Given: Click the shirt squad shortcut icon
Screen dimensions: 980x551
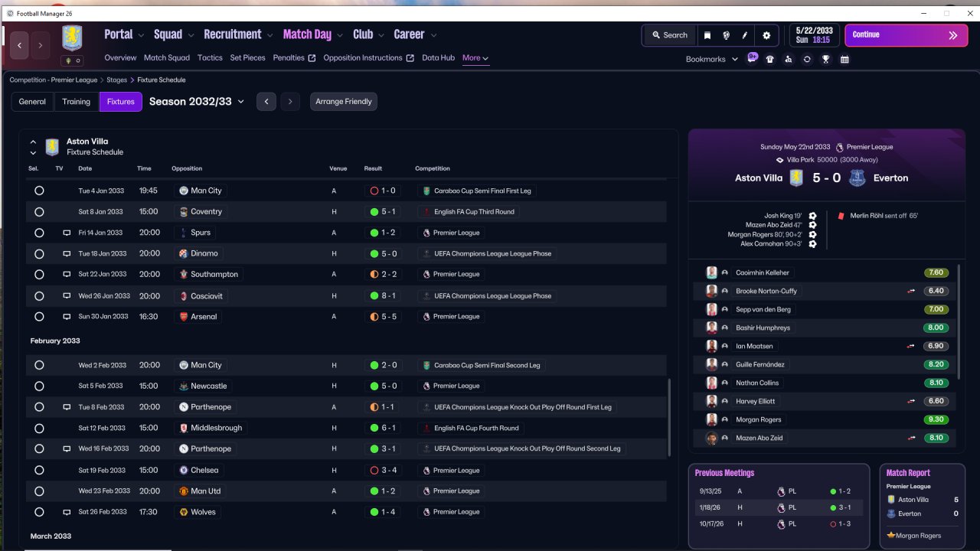Looking at the screenshot, I should [769, 59].
